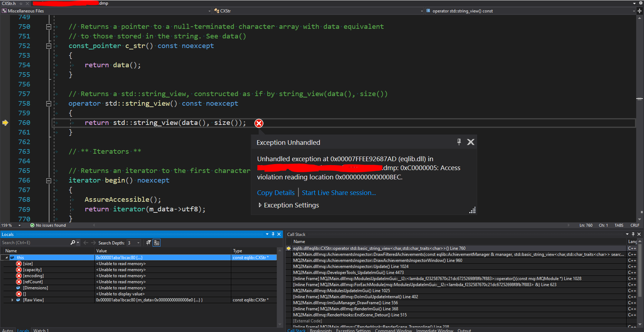Expand the [Raw View] entry in Locals

pos(13,300)
